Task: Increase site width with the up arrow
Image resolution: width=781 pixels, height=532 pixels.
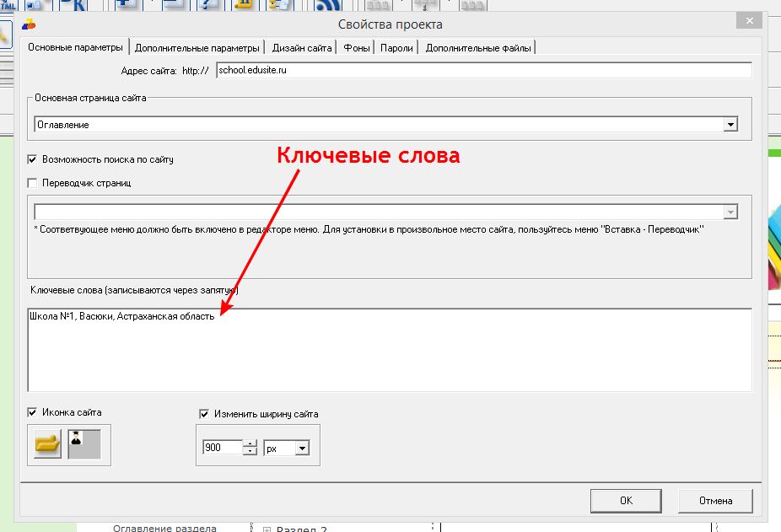Action: 249,444
